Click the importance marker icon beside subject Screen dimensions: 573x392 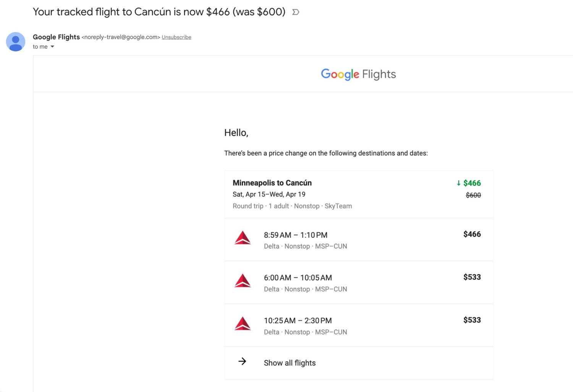[x=295, y=12]
